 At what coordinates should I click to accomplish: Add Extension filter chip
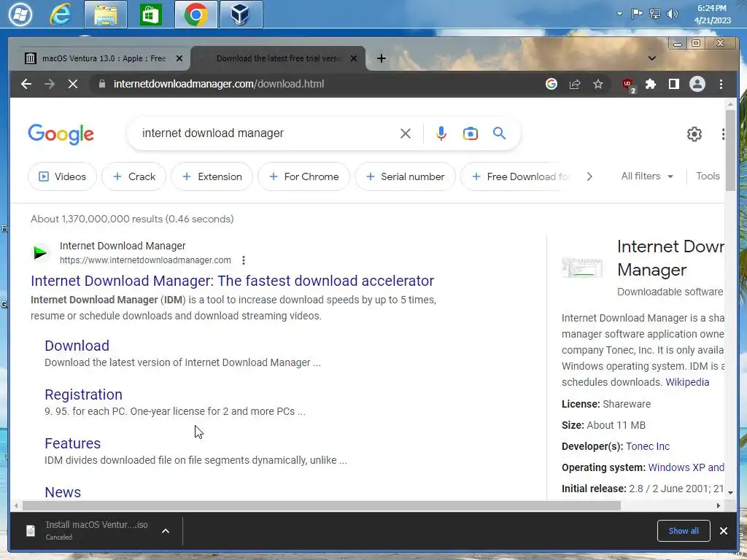[212, 176]
